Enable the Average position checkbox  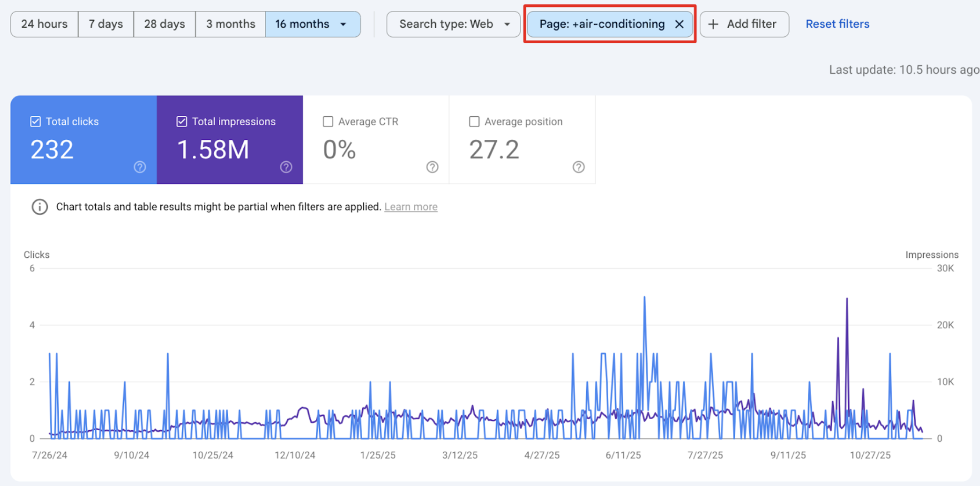click(474, 121)
